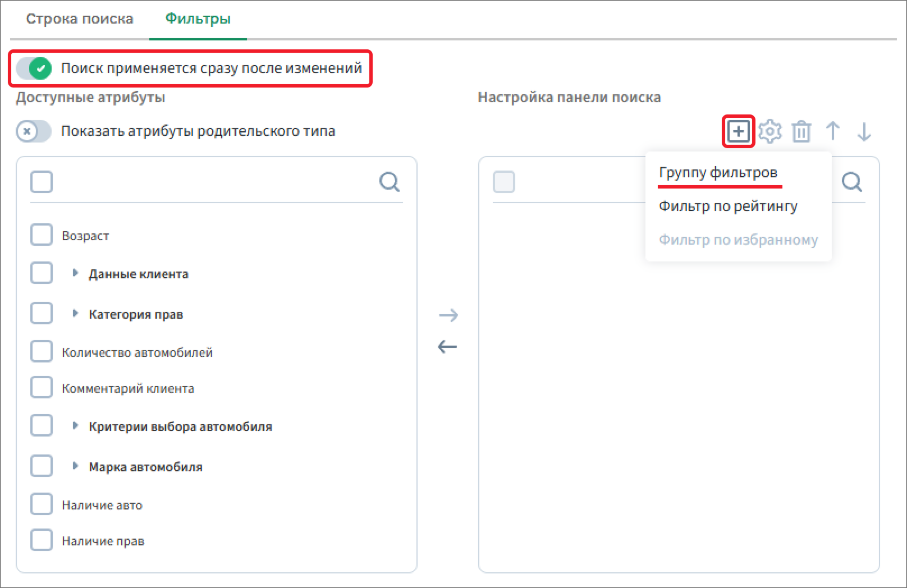Click right arrow to add attributes
907x588 pixels.
(448, 315)
